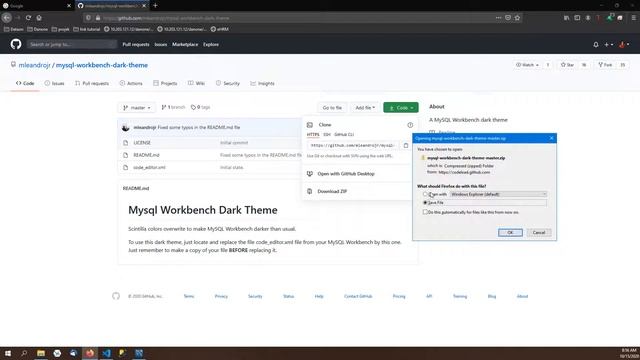Select the GitHub CLI clone tab
This screenshot has height=360, width=640.
344,134
